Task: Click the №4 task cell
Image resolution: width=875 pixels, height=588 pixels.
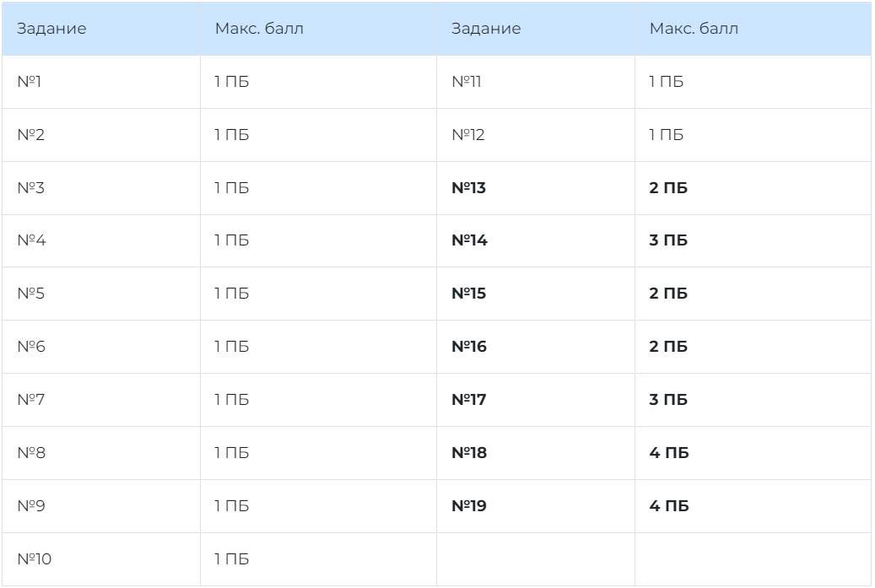Action: [31, 241]
